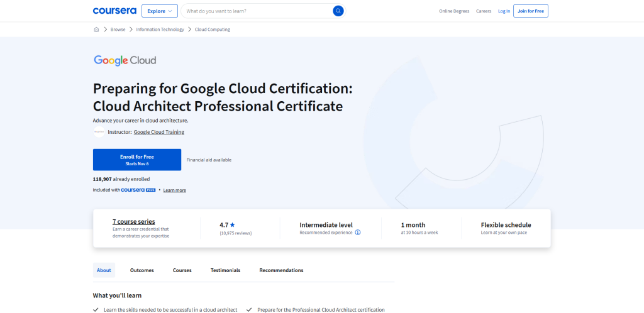Open the Browse breadcrumb
644x313 pixels.
(x=118, y=30)
